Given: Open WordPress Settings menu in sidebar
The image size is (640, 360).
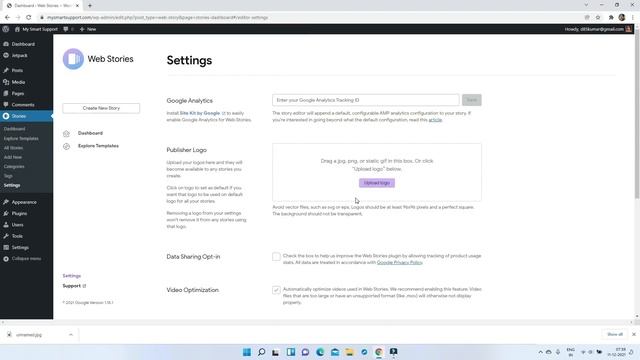Looking at the screenshot, I should (20, 248).
